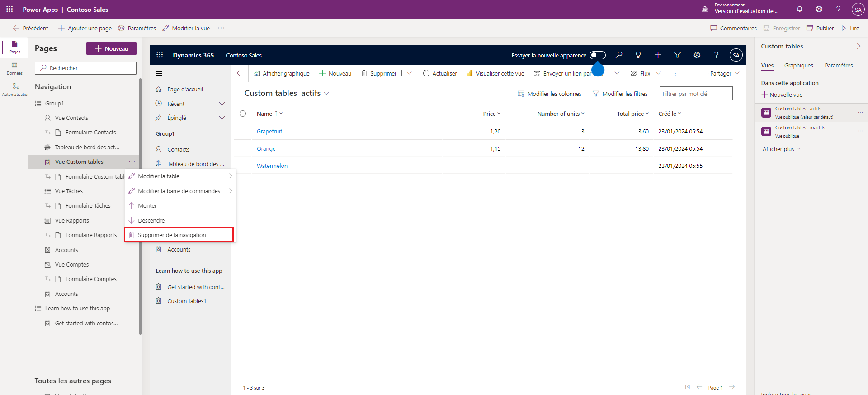Go to previous page arrow in grid footer
This screenshot has width=868, height=395.
coord(699,387)
